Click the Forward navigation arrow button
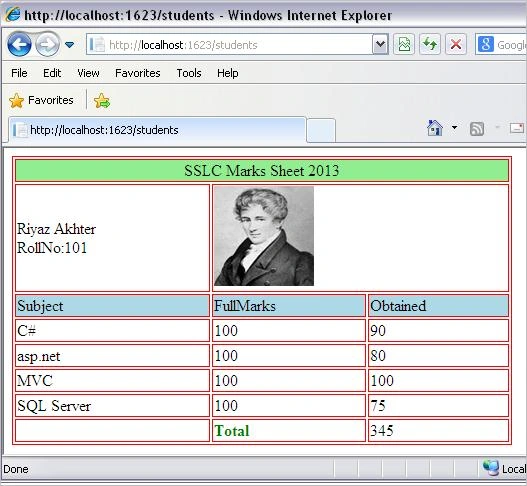The height and width of the screenshot is (486, 527). coord(47,44)
